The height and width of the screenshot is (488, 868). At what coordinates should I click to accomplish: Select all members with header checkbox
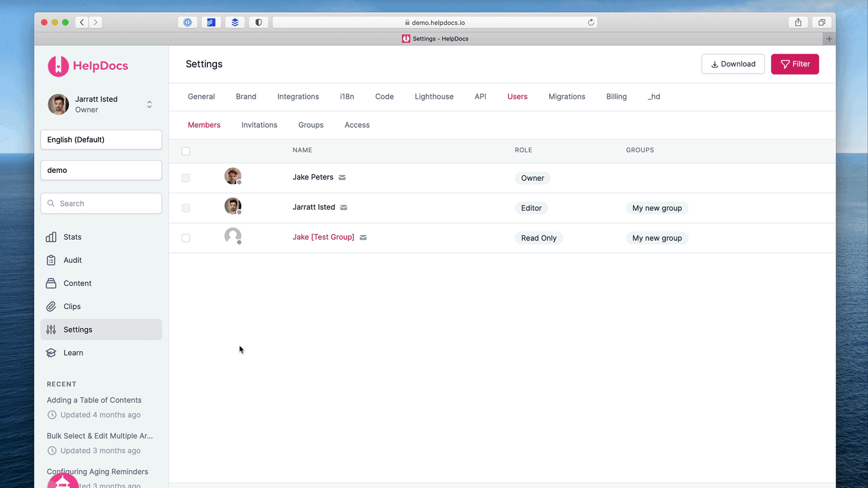pos(186,151)
